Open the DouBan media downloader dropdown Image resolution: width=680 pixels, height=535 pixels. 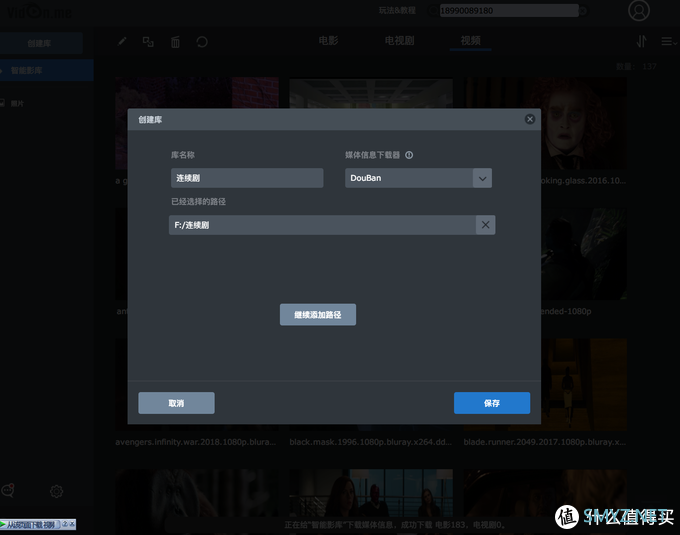click(x=482, y=178)
